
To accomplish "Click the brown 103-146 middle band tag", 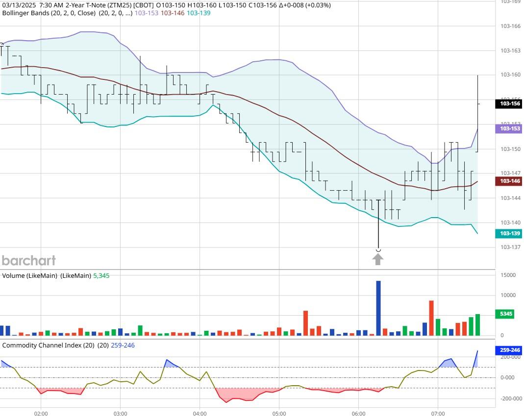I will (510, 181).
